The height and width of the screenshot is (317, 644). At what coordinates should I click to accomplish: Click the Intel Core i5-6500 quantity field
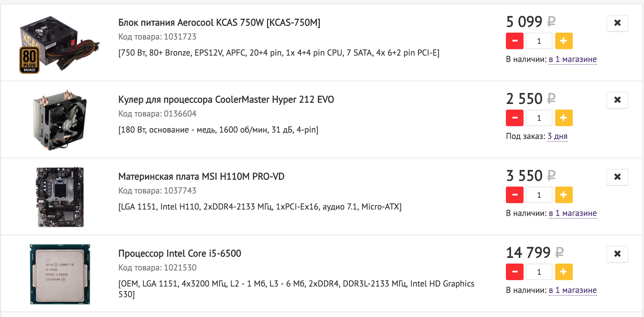539,272
